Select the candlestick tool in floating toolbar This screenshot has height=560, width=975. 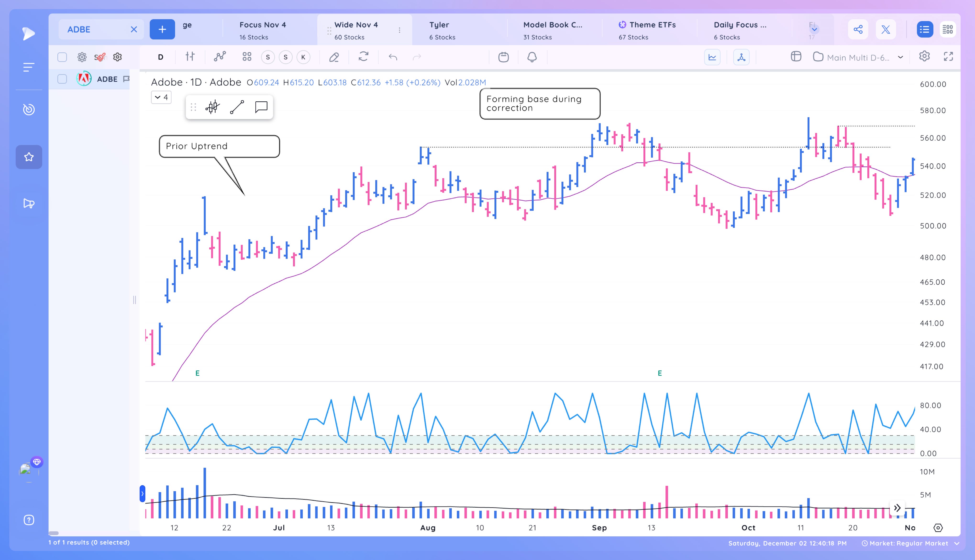point(212,107)
